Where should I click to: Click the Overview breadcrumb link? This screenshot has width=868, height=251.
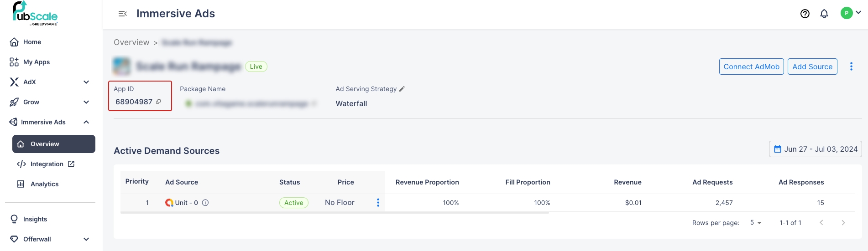(131, 42)
